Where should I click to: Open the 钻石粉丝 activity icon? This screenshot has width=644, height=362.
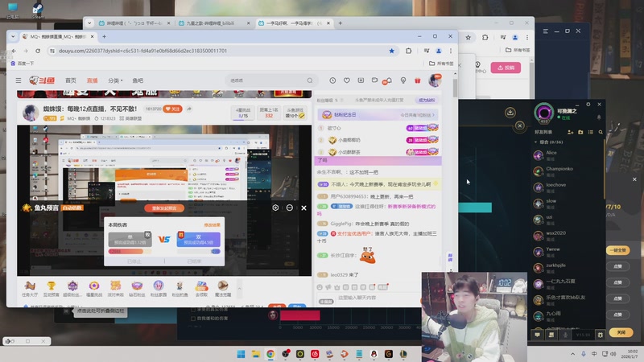click(x=137, y=289)
